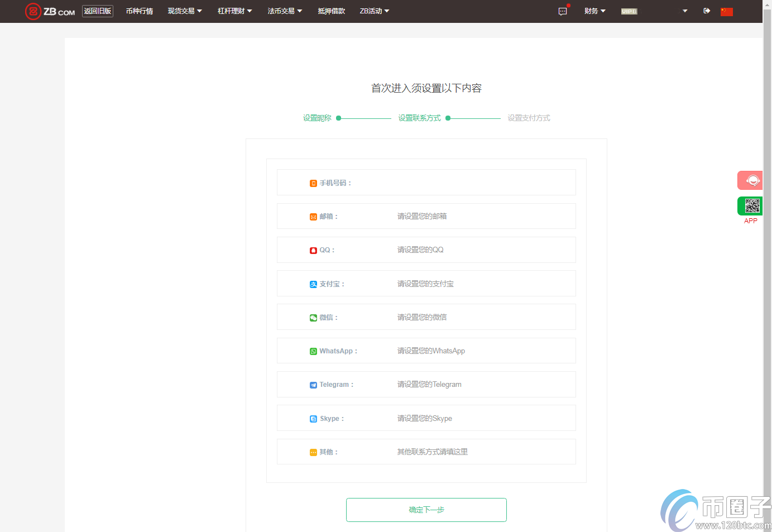This screenshot has width=772, height=532.
Task: Click the 确定下一步 button
Action: (x=426, y=510)
